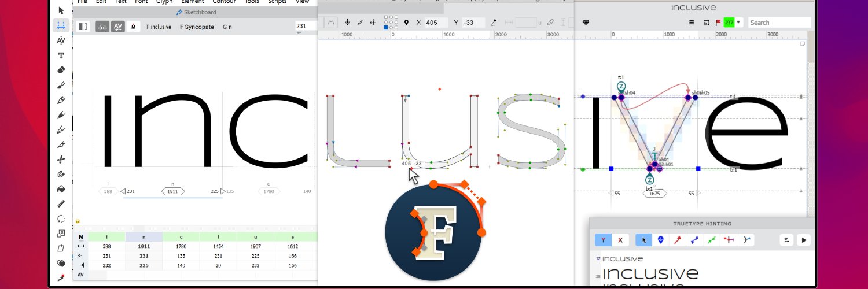Image resolution: width=868 pixels, height=289 pixels.
Task: Select the Metrics tool in left toolbar
Action: click(61, 25)
